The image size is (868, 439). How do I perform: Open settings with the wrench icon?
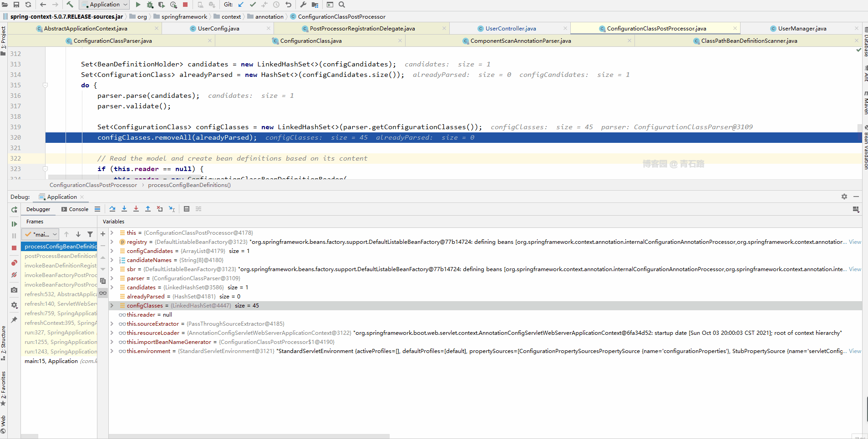(x=303, y=5)
